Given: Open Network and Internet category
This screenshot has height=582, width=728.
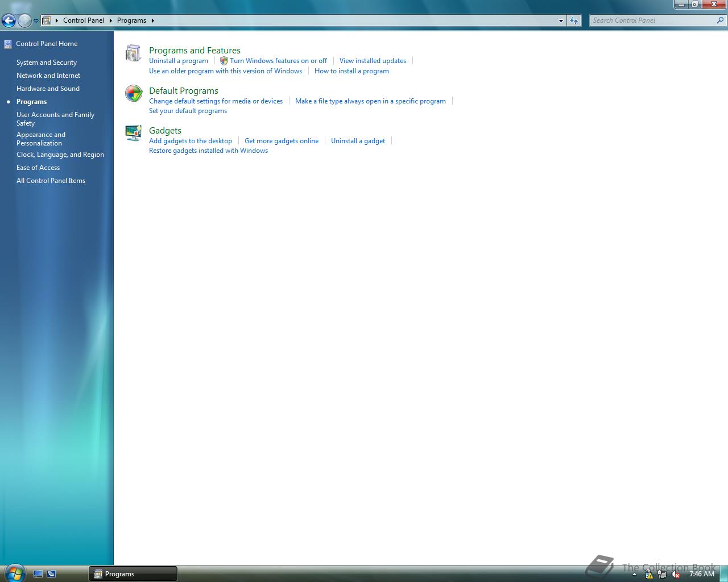Looking at the screenshot, I should [48, 76].
